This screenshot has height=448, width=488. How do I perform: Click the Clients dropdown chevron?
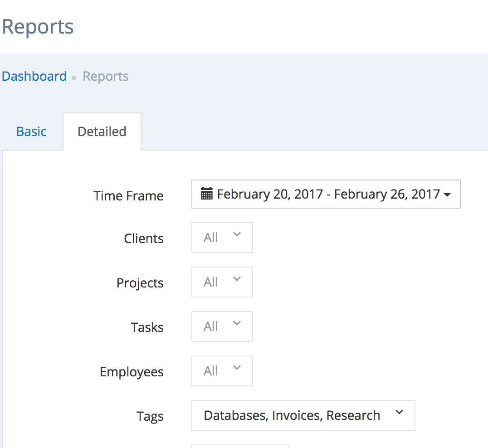[237, 235]
